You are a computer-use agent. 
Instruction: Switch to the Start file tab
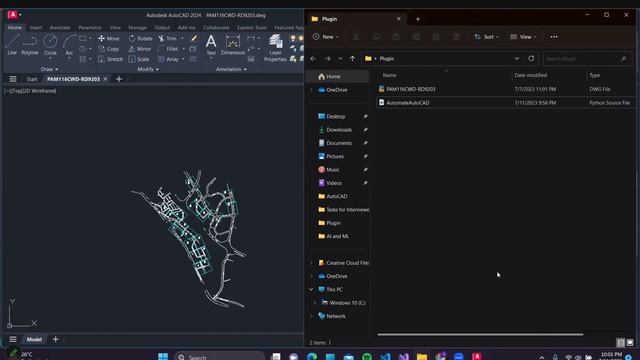[32, 79]
